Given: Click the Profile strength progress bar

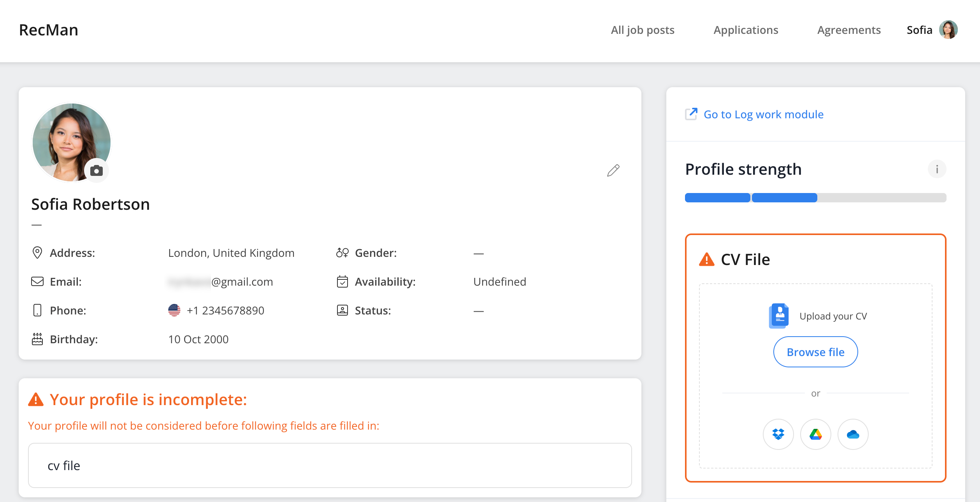Looking at the screenshot, I should 815,198.
